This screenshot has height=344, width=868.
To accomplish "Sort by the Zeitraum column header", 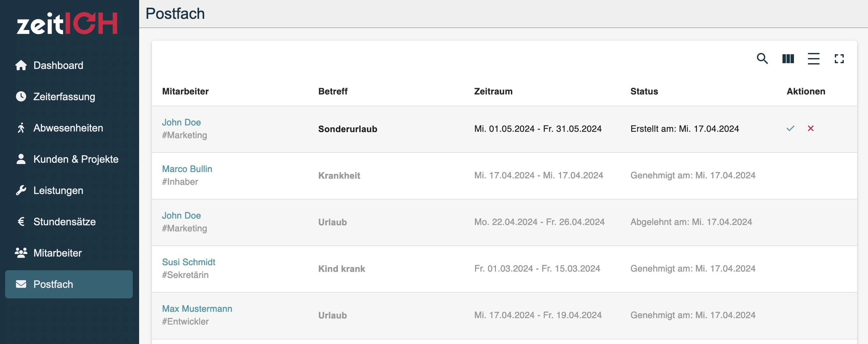I will [493, 91].
